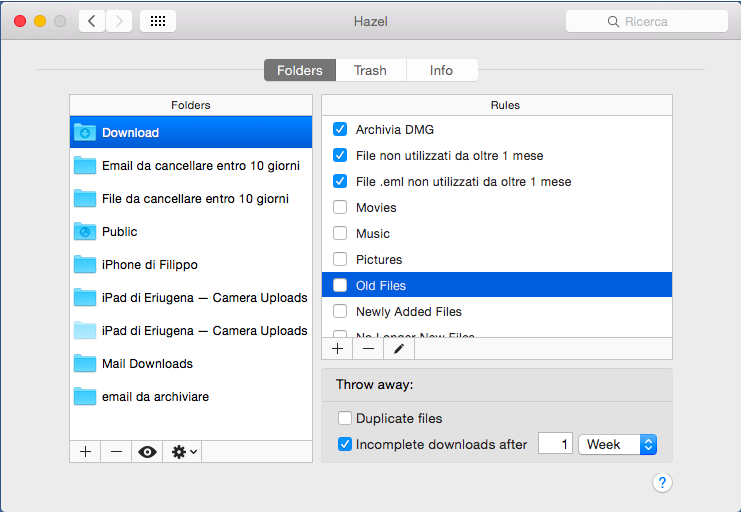Enable the Movies rule checkbox

pos(340,207)
